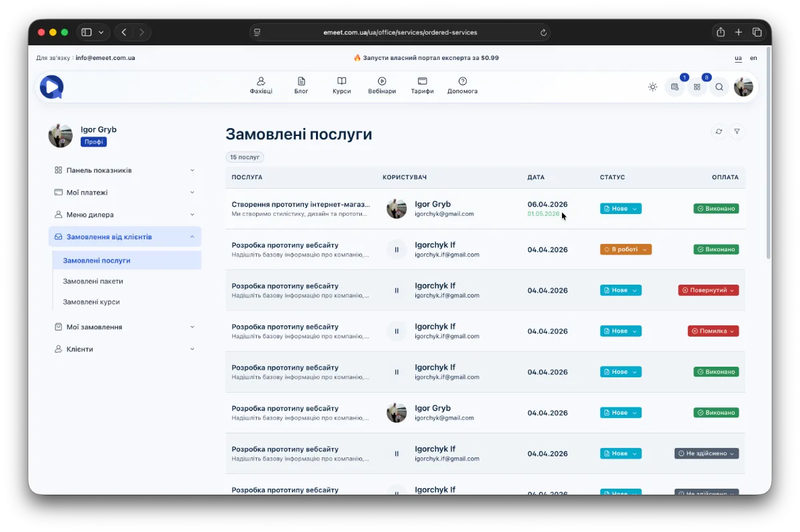Open the filter icon for ordered services
Screen dimensions: 800x532
tap(737, 131)
